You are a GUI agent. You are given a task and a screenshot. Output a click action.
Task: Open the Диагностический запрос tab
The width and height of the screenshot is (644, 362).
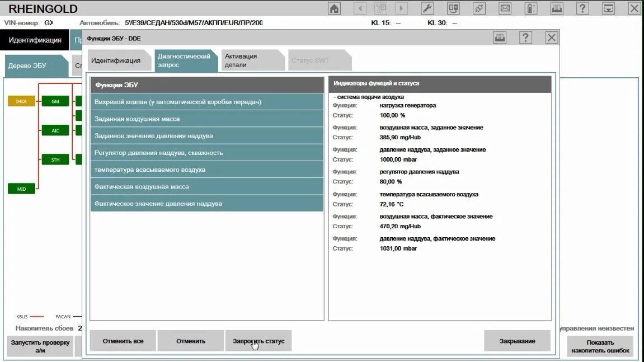(x=185, y=60)
